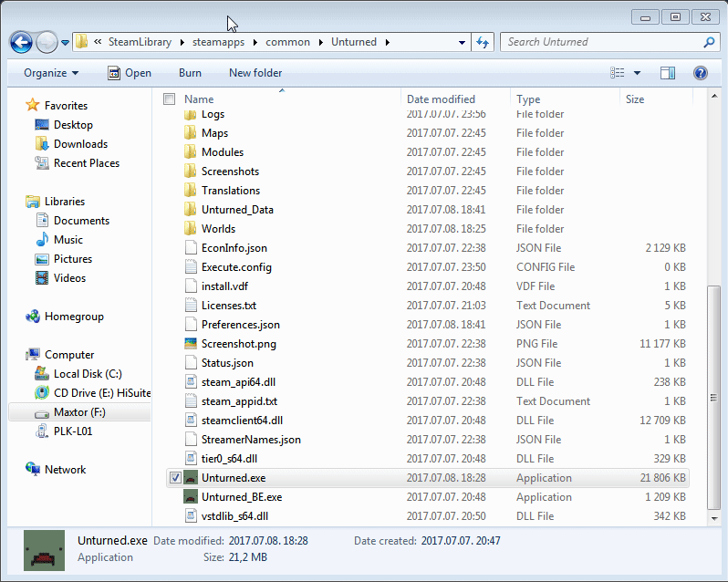The image size is (728, 582).
Task: Select Screenshot.png image file icon
Action: (x=191, y=344)
